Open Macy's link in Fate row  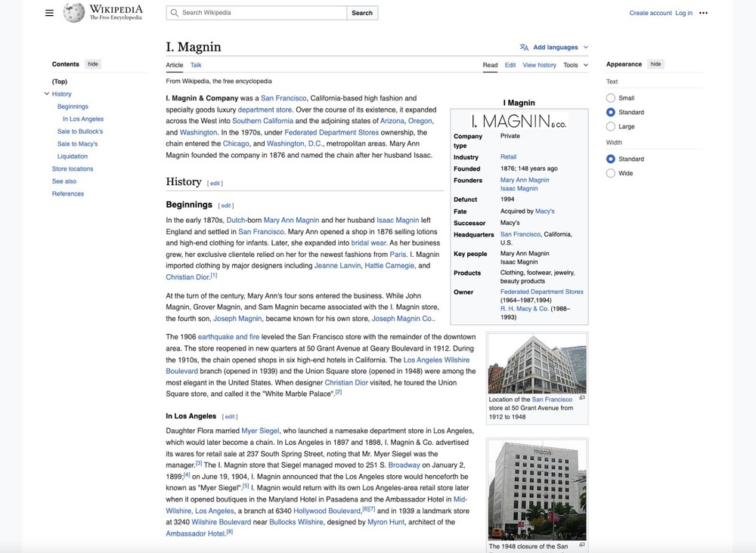545,211
